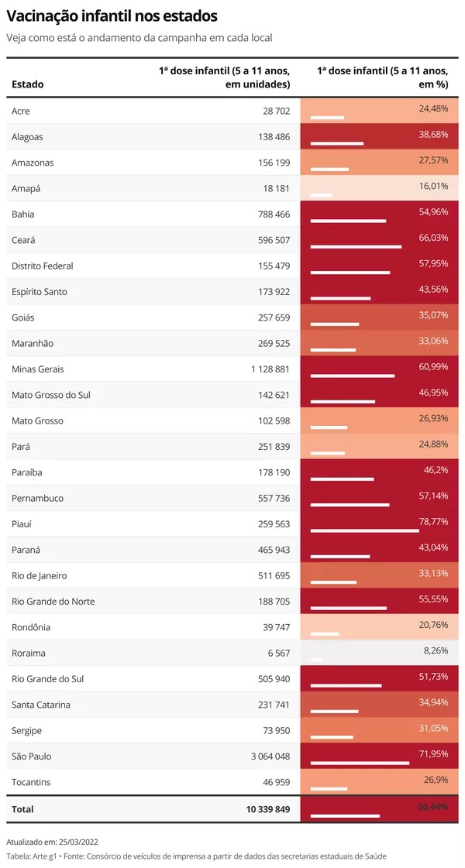Click Amapá's light 16,01% colored cell
Image resolution: width=465 pixels, height=868 pixels.
(x=380, y=188)
